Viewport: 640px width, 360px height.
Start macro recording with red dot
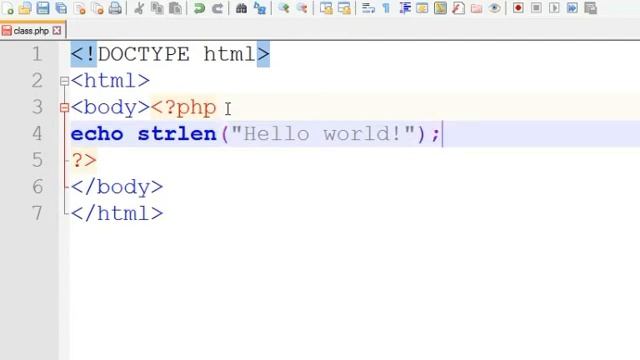point(518,8)
